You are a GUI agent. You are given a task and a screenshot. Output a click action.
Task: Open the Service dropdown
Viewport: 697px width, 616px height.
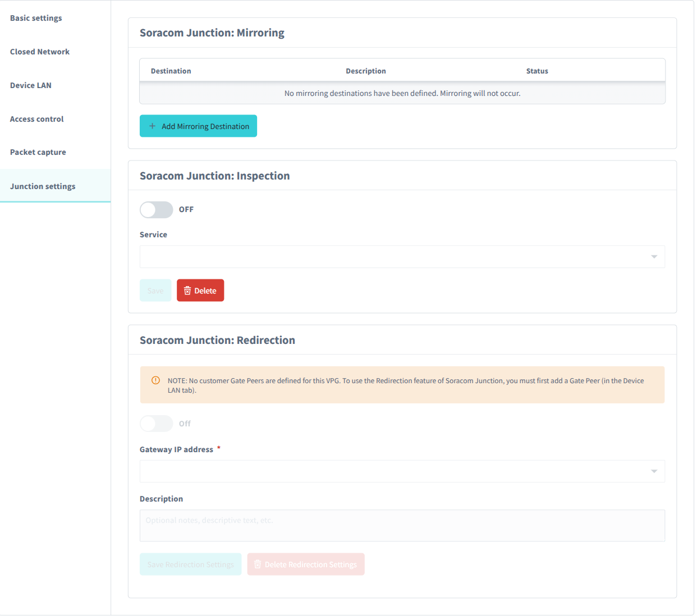(402, 256)
